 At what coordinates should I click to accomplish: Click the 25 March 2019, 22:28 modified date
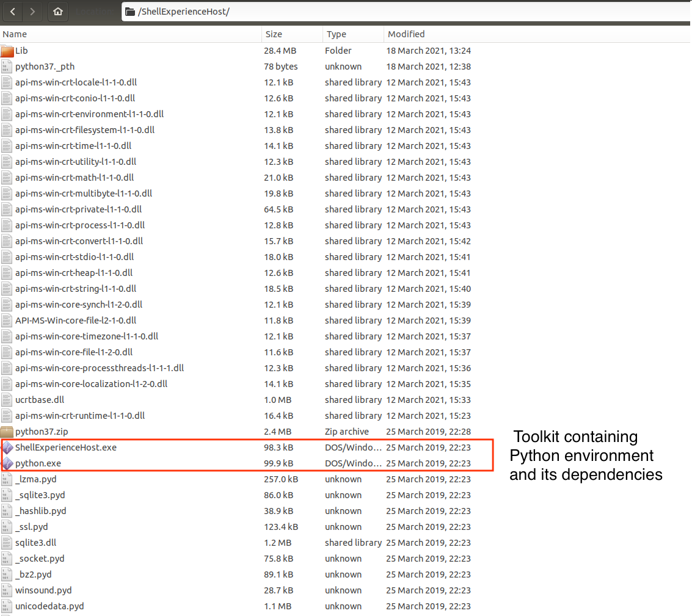pos(428,432)
